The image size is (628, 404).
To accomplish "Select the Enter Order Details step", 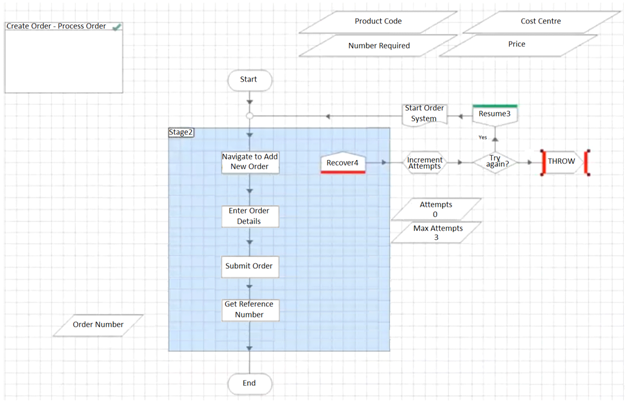I will coord(250,216).
